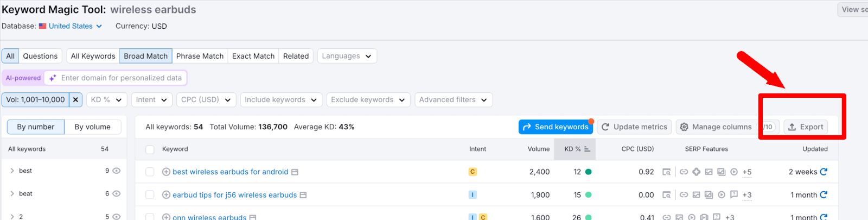Check the box for best wireless earbuds for android
Screen dimensions: 868x220
150,172
